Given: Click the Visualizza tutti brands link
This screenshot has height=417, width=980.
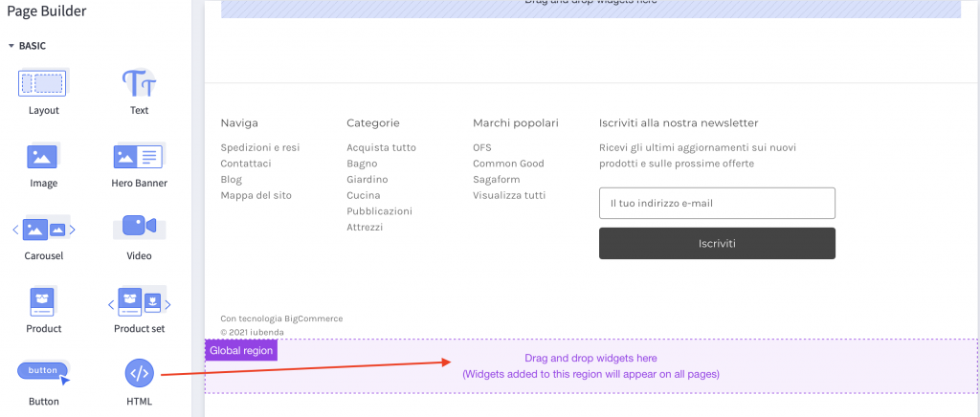Looking at the screenshot, I should [x=509, y=195].
